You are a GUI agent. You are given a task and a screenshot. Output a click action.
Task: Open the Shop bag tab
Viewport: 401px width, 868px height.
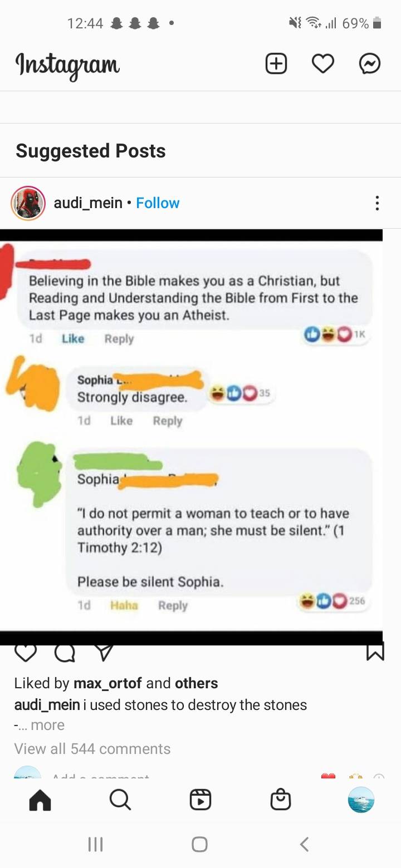tap(281, 800)
